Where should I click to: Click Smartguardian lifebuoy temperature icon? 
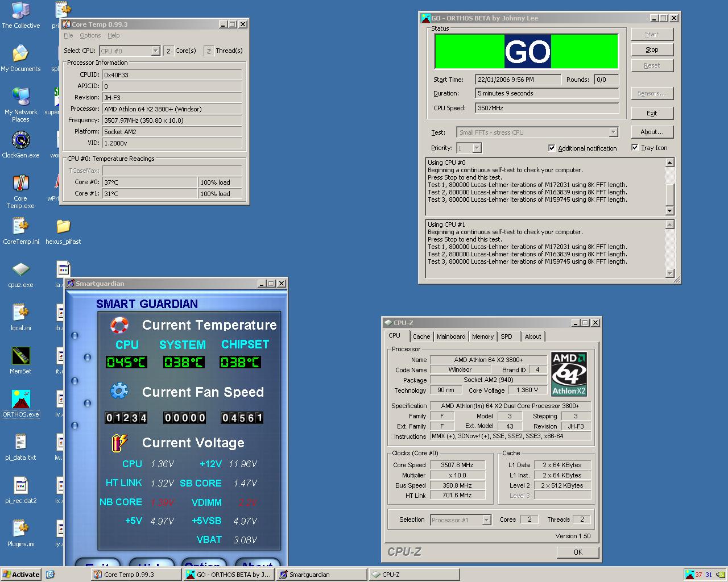pos(119,325)
